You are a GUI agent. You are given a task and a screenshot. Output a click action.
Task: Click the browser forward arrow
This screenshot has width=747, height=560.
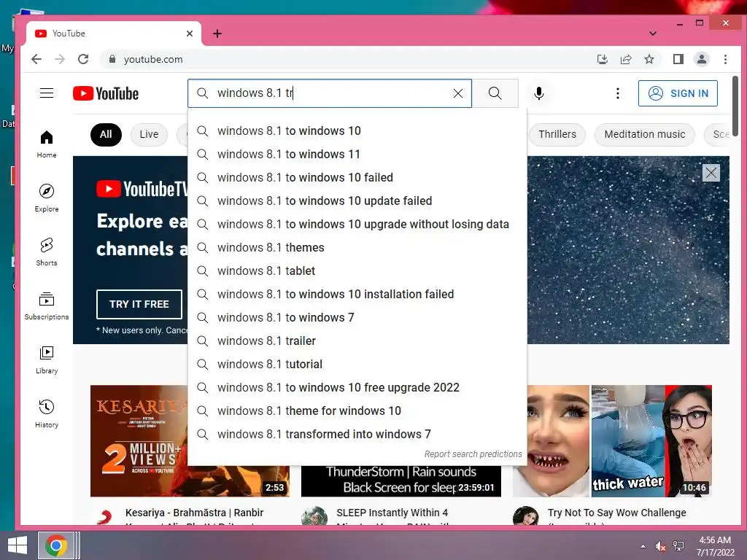click(x=60, y=59)
